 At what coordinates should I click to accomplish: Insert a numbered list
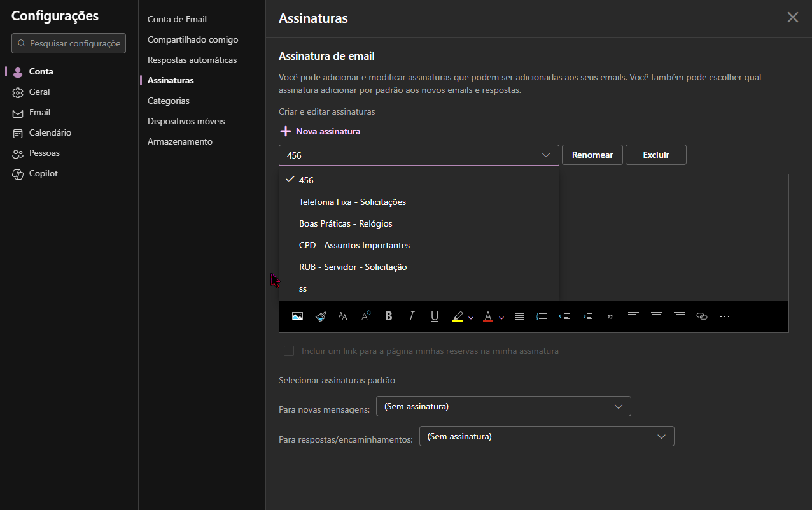(542, 316)
